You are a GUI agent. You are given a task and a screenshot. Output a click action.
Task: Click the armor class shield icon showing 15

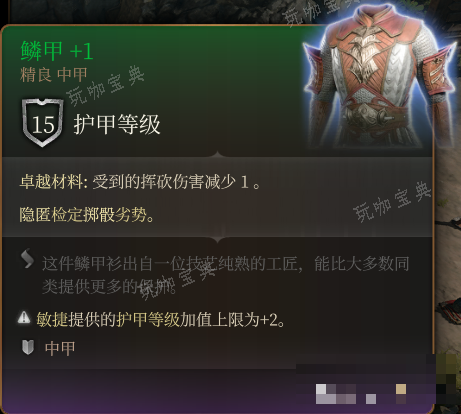(x=43, y=123)
